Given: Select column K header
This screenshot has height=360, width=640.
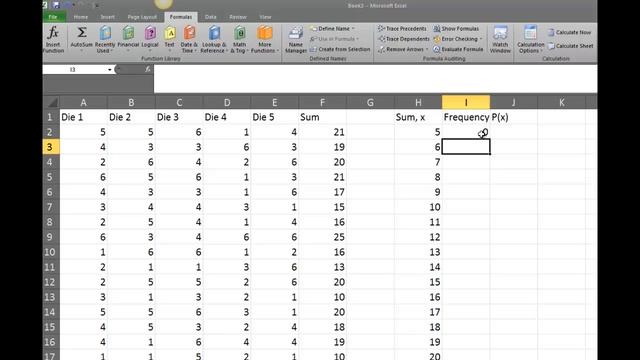Looking at the screenshot, I should click(x=562, y=102).
